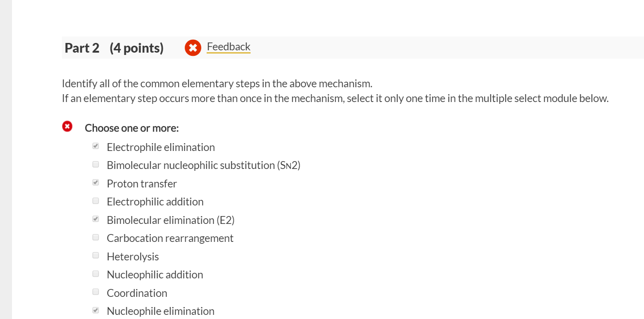Click the Part 2 (4 points) heading
Screen dimensions: 644x319
coord(115,48)
